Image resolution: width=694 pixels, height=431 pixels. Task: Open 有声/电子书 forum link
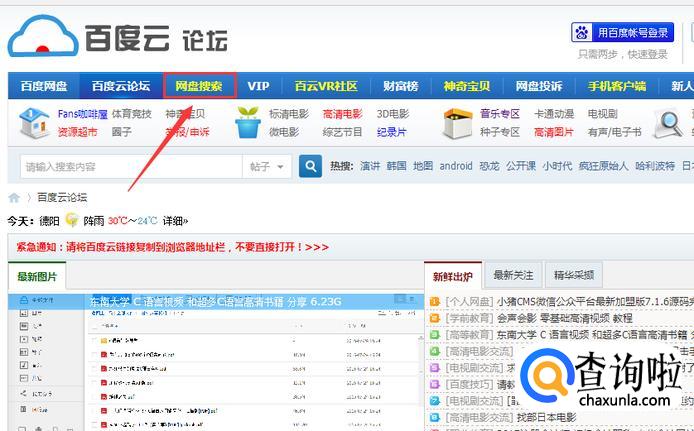pyautogui.click(x=614, y=132)
